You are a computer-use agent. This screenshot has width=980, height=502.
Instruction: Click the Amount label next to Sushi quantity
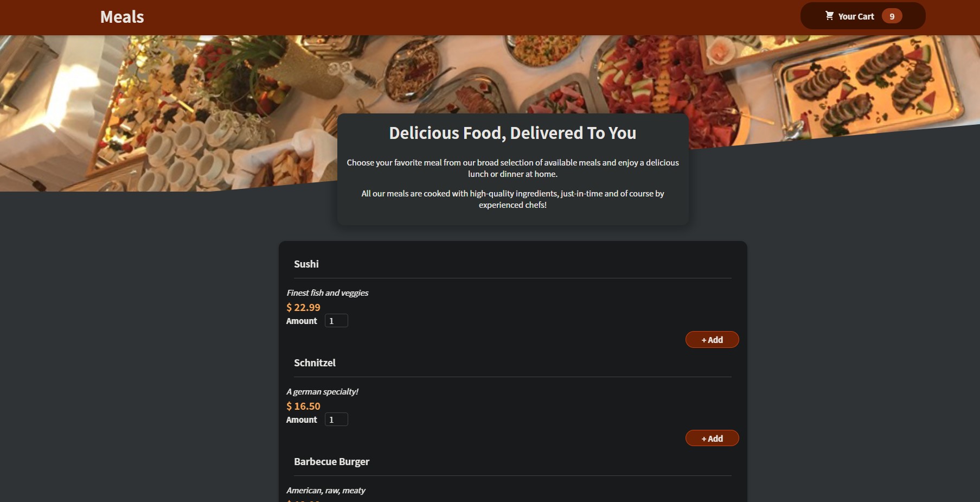tap(302, 321)
